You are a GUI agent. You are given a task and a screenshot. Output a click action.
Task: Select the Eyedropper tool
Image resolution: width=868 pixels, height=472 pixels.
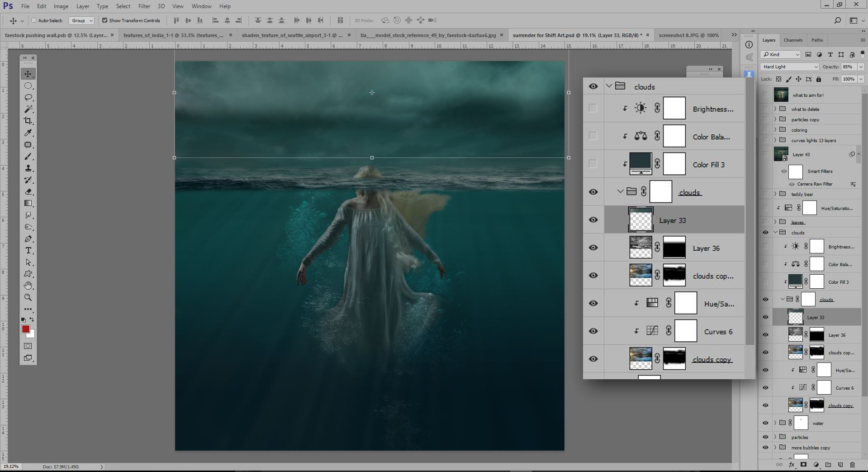(x=28, y=133)
